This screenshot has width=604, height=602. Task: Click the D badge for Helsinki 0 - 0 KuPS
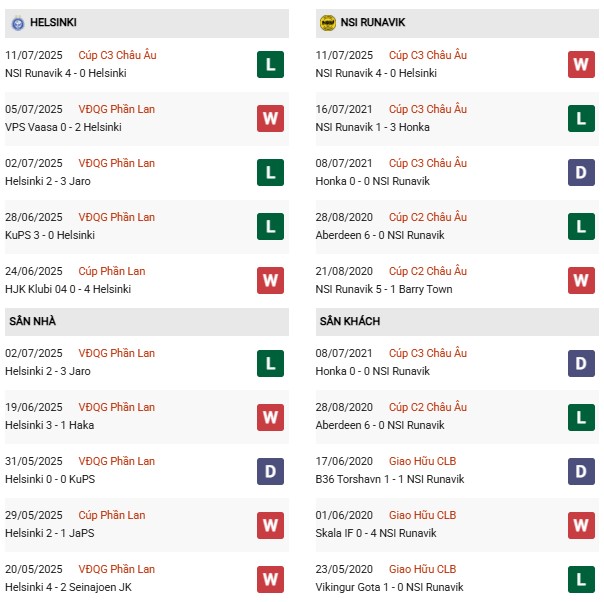click(x=270, y=471)
